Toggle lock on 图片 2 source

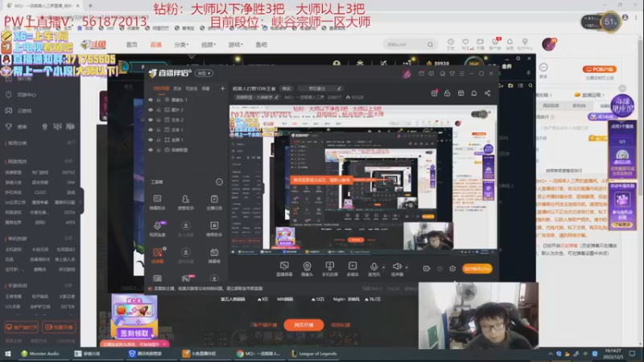159,109
